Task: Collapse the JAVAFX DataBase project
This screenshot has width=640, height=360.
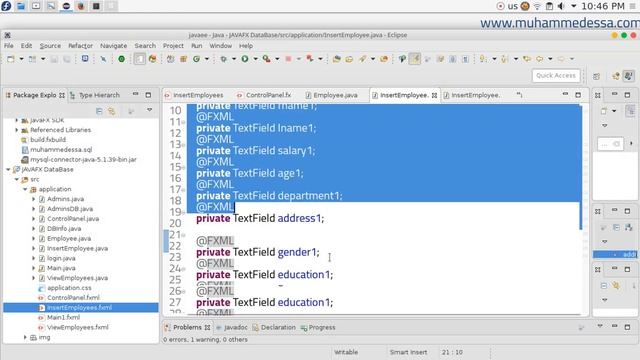Action: tap(8, 169)
